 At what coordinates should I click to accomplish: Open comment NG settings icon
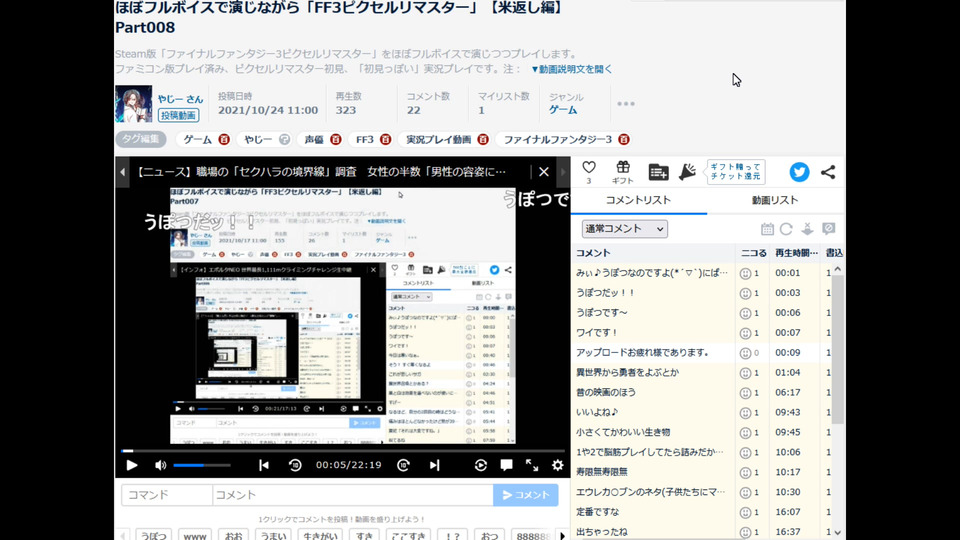(x=828, y=229)
